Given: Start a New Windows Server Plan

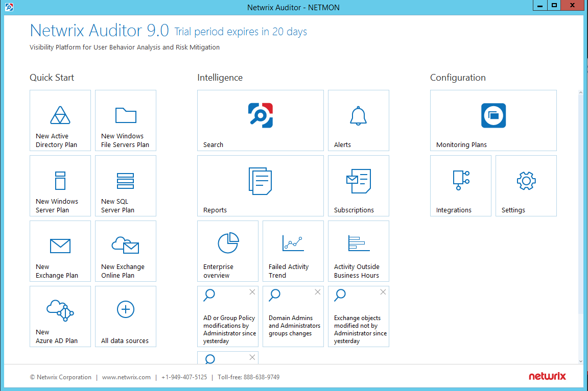Looking at the screenshot, I should click(60, 186).
